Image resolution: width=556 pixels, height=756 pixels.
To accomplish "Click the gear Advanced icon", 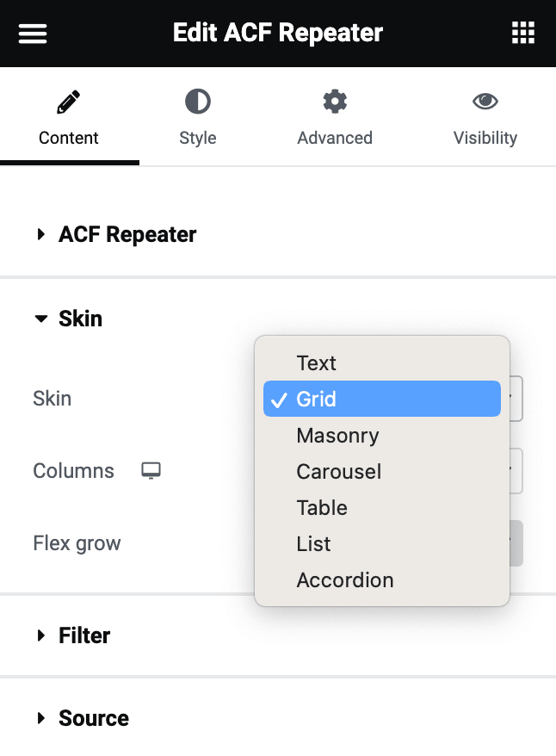I will [x=335, y=102].
